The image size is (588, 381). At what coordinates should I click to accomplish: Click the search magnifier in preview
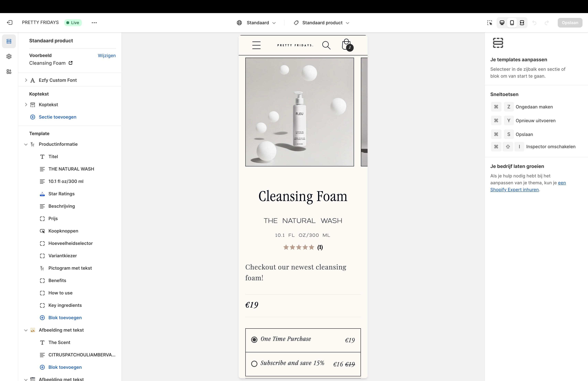click(326, 45)
